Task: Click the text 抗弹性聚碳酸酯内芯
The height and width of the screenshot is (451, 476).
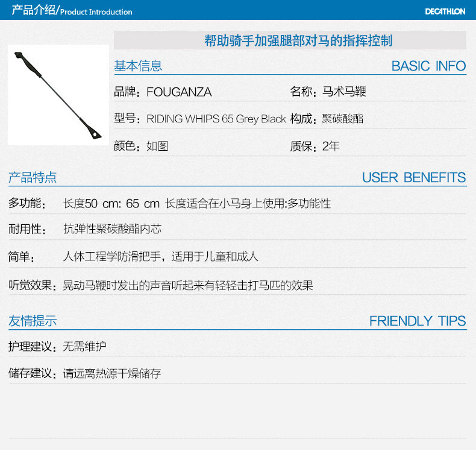Action: pyautogui.click(x=112, y=229)
